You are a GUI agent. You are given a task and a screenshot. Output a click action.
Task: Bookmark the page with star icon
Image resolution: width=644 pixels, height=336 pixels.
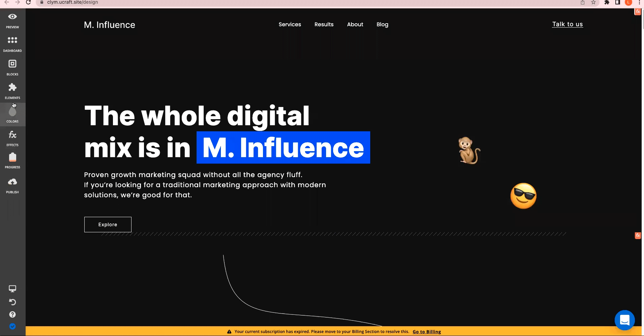click(x=593, y=2)
